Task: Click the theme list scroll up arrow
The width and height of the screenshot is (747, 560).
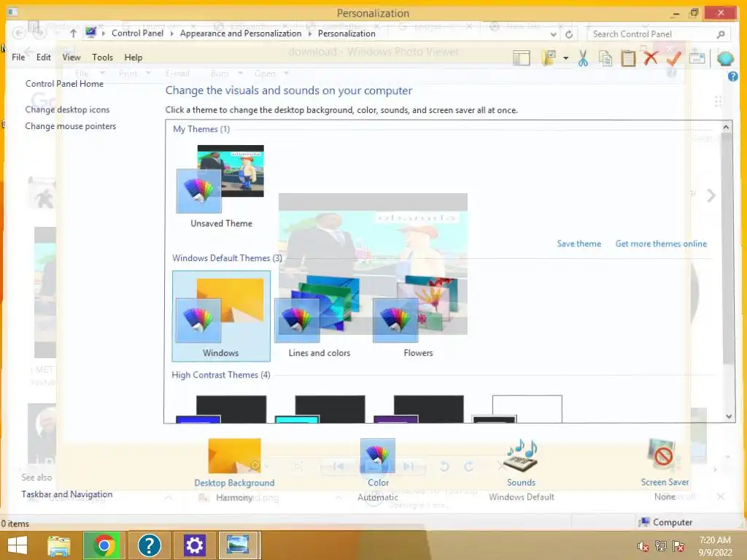Action: (726, 127)
